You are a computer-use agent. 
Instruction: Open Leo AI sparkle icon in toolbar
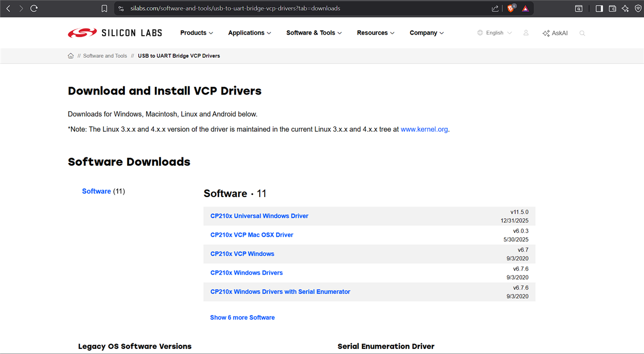click(625, 9)
